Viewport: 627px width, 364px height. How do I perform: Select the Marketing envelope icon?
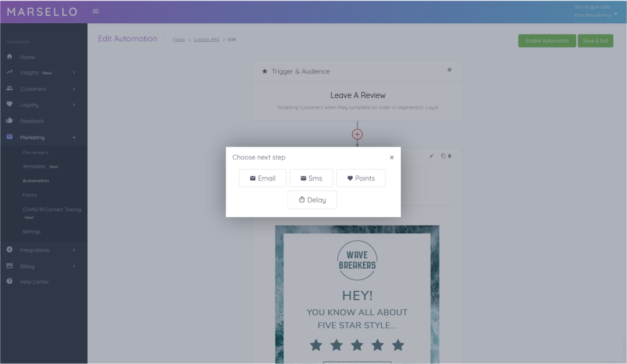9,137
